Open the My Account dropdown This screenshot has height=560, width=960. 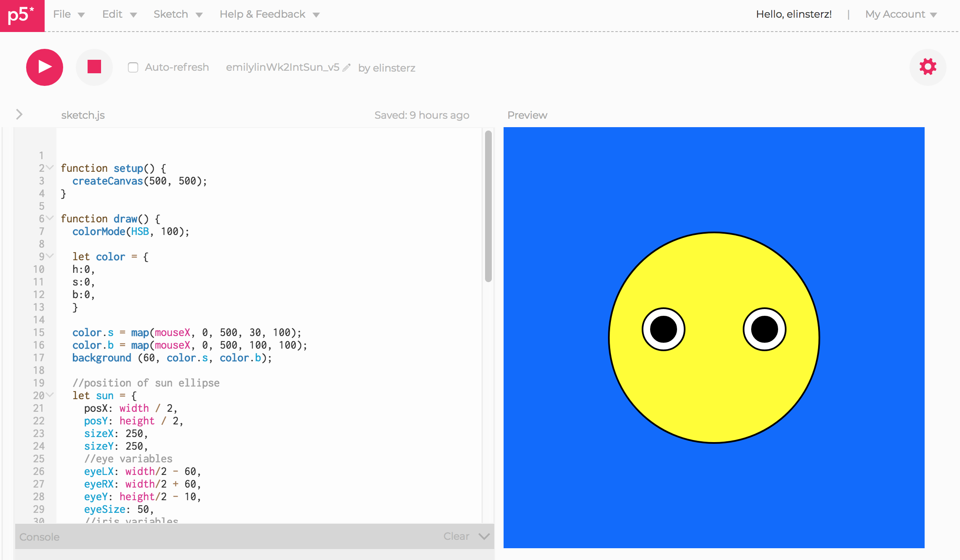(x=901, y=14)
